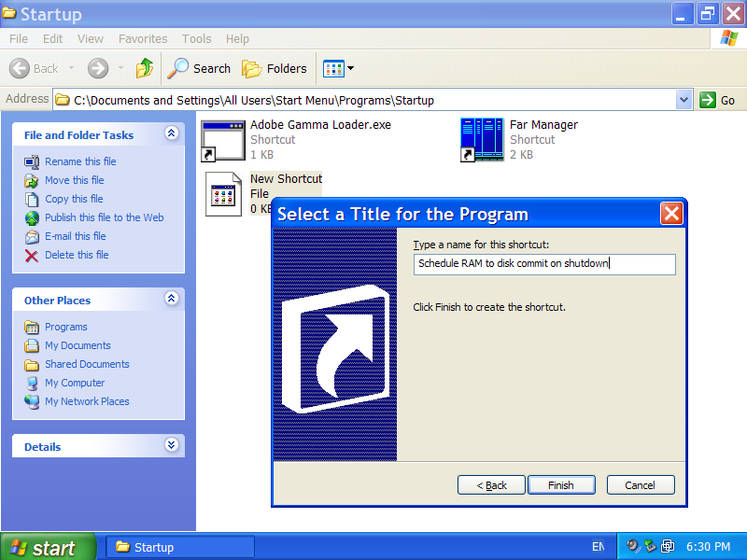Click the network connection tray icon
The height and width of the screenshot is (560, 747).
pos(668,546)
